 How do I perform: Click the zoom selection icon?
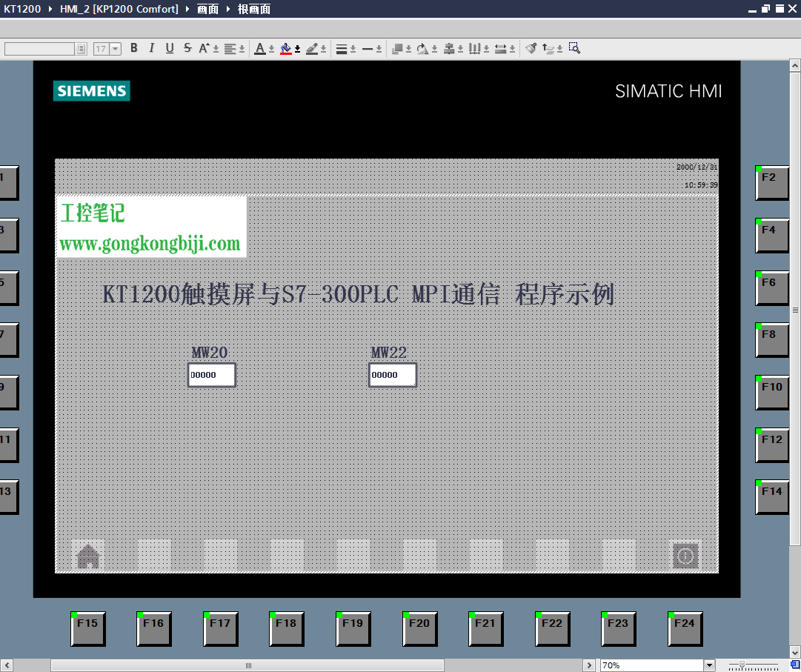point(574,48)
